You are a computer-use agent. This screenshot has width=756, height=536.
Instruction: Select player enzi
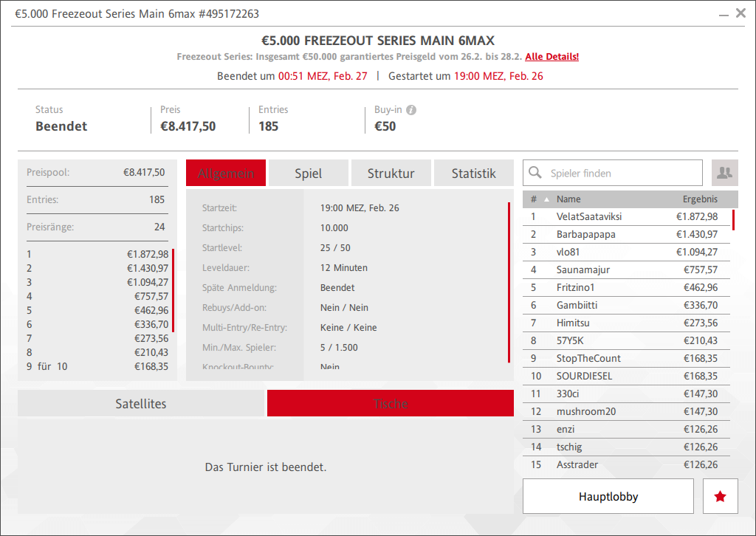click(x=626, y=429)
